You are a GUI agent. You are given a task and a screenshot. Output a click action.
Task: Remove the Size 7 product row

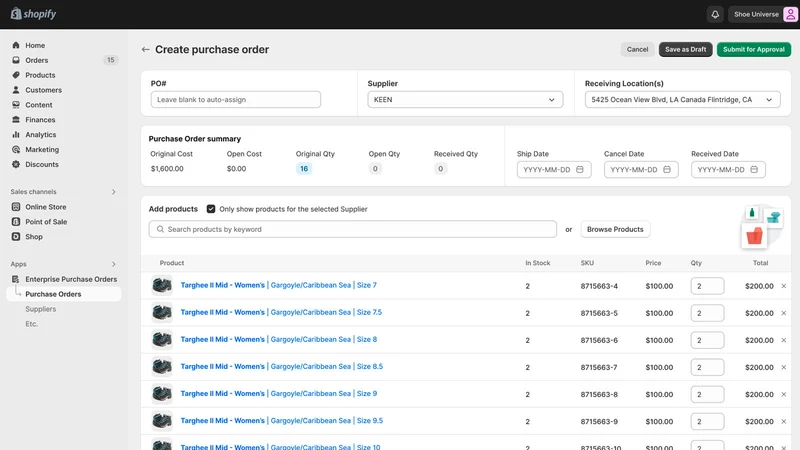tap(784, 286)
